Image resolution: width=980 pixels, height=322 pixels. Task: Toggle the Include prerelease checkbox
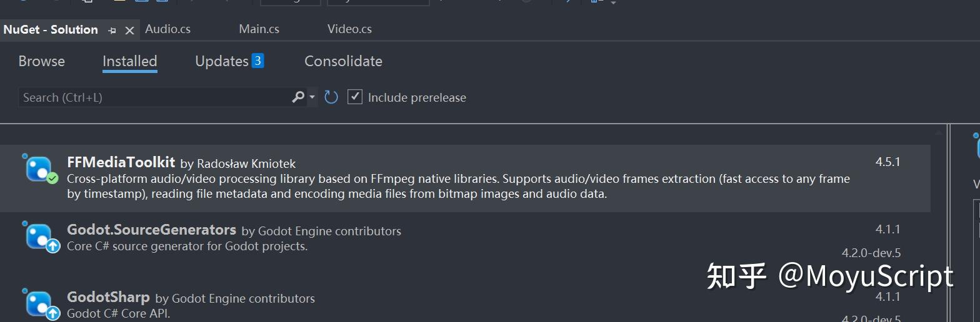[x=354, y=97]
